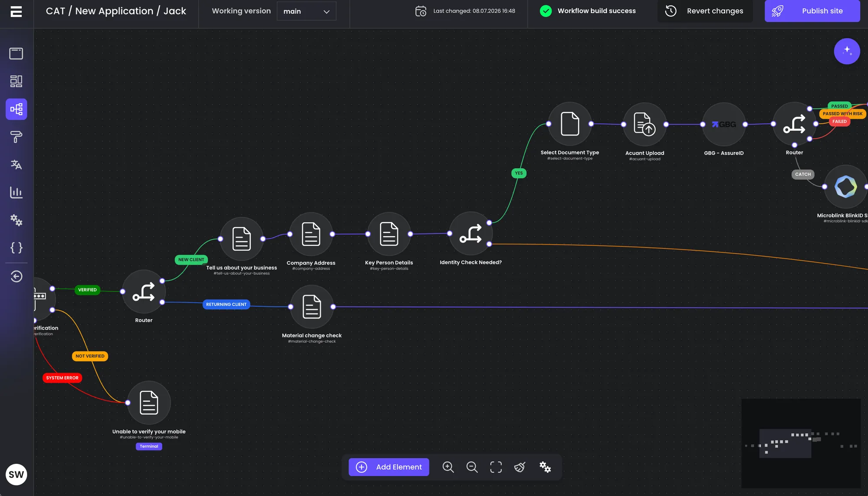
Task: Select the Router node after GBG
Action: point(794,124)
